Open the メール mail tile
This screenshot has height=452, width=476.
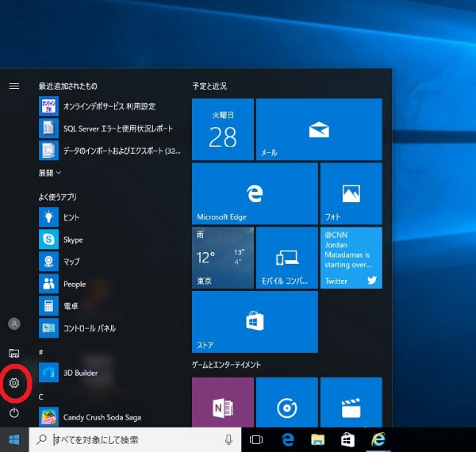pyautogui.click(x=319, y=129)
